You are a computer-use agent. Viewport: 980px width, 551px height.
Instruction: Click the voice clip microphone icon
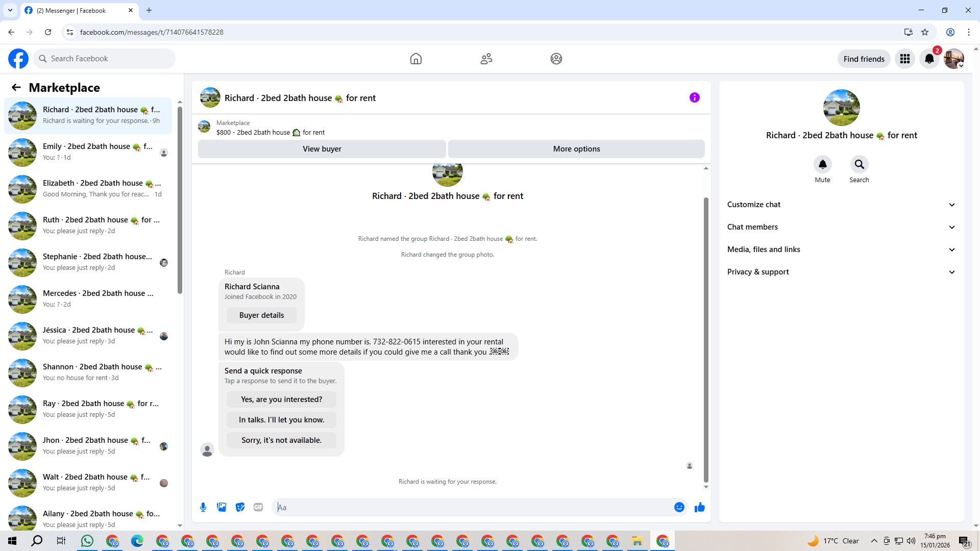tap(203, 507)
